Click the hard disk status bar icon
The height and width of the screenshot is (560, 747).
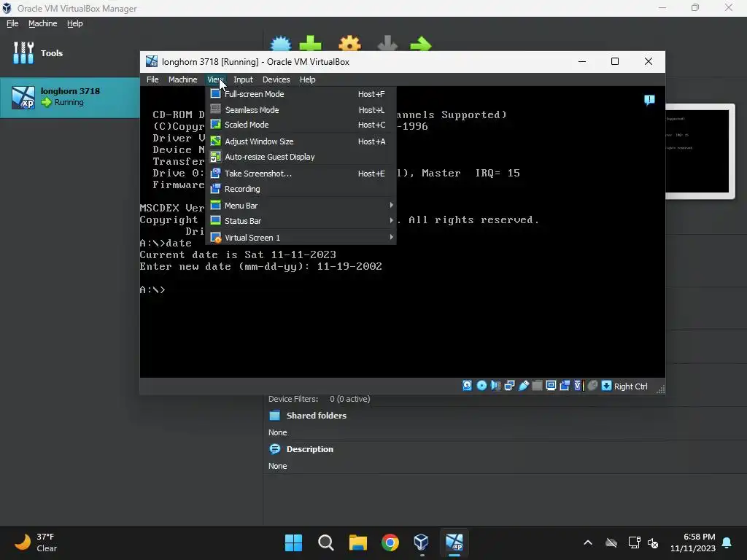coord(468,386)
